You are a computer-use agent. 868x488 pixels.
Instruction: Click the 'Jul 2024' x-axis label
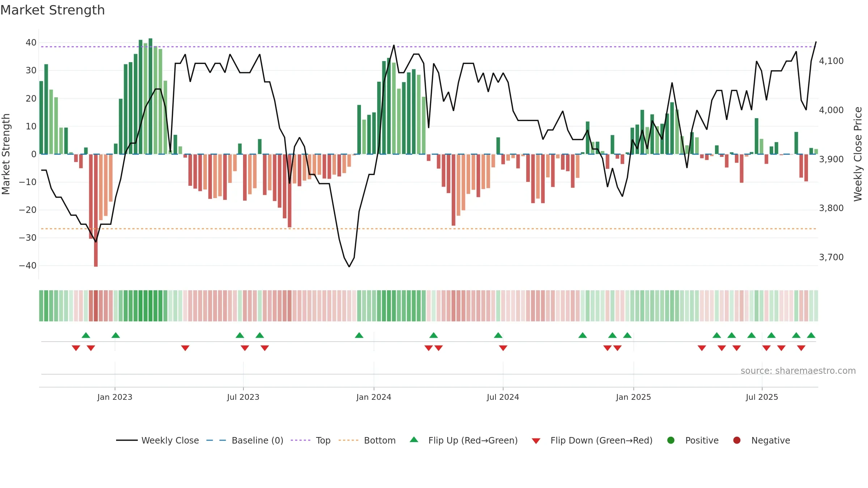pyautogui.click(x=503, y=397)
